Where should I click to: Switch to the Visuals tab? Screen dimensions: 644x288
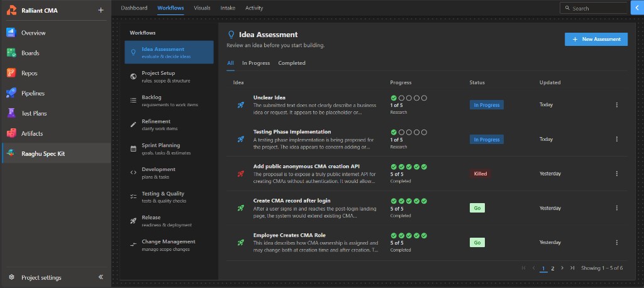pos(202,8)
